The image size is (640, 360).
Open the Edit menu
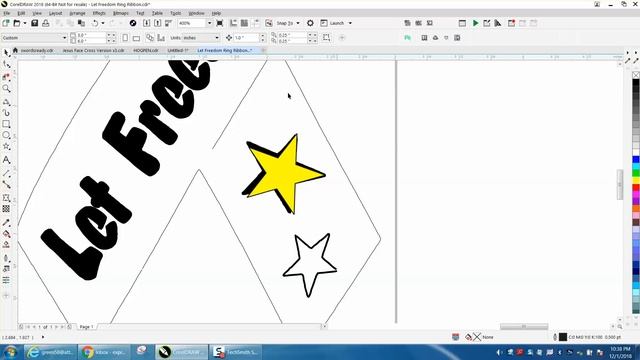coord(21,13)
